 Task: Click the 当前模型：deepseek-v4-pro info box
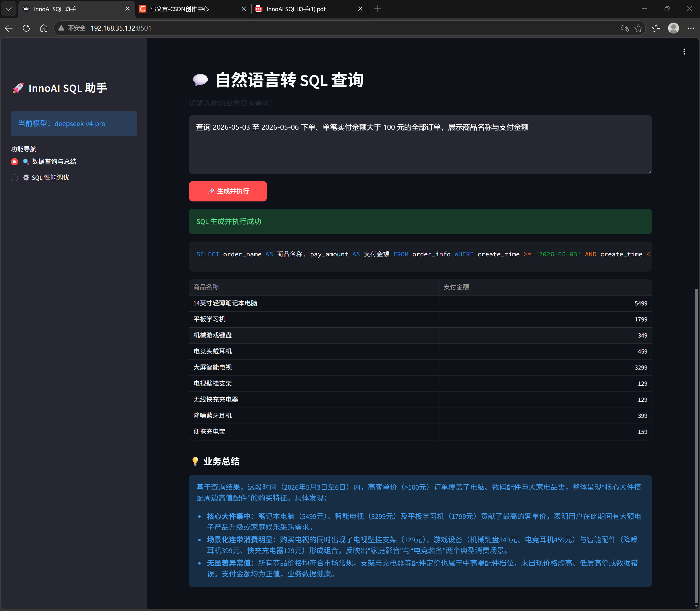74,124
